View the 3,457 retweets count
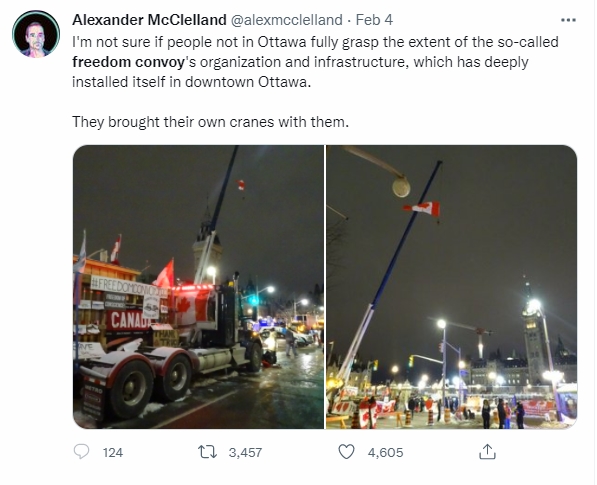The height and width of the screenshot is (485, 597). (245, 452)
